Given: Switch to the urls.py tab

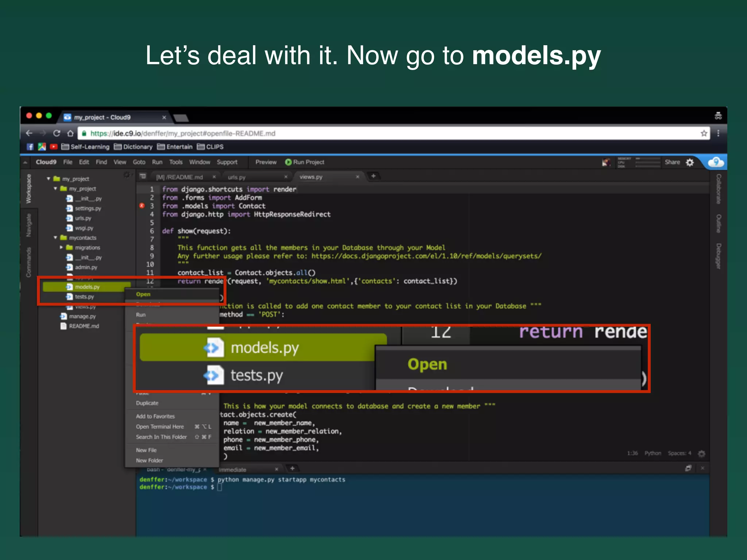Looking at the screenshot, I should [237, 177].
